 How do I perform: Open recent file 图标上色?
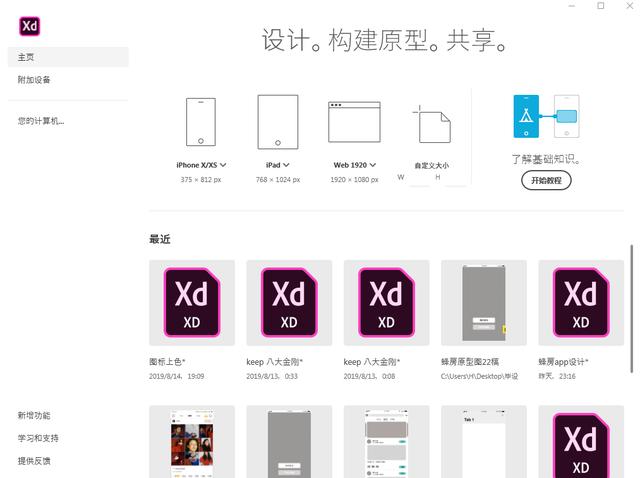pyautogui.click(x=192, y=303)
